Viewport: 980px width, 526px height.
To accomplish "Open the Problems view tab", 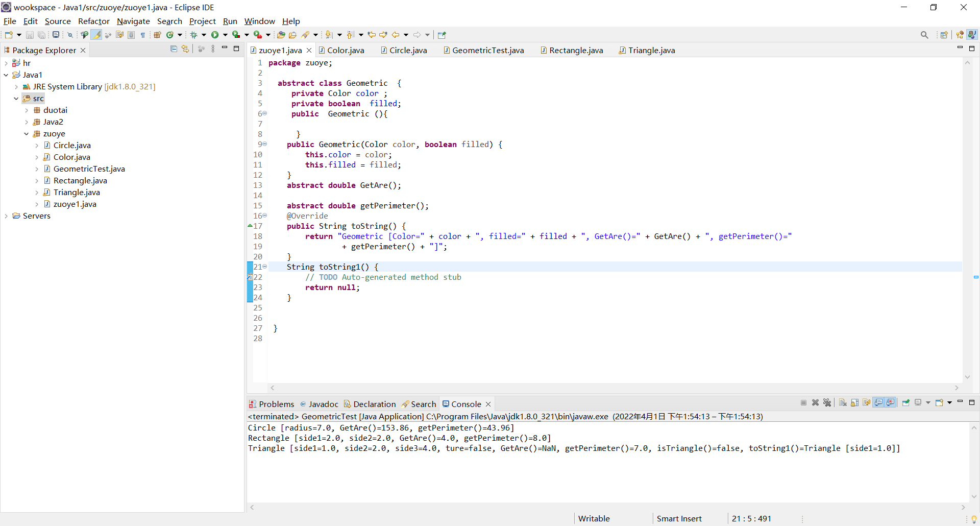I will [x=276, y=404].
